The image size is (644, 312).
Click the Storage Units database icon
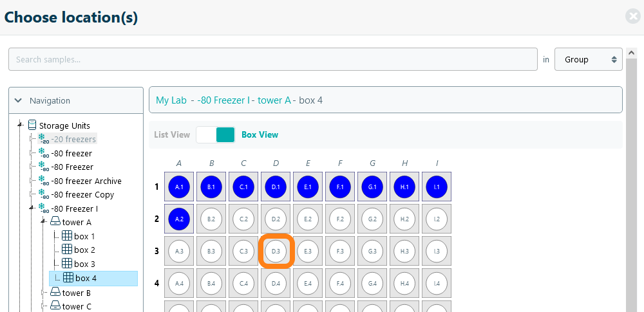coord(32,125)
